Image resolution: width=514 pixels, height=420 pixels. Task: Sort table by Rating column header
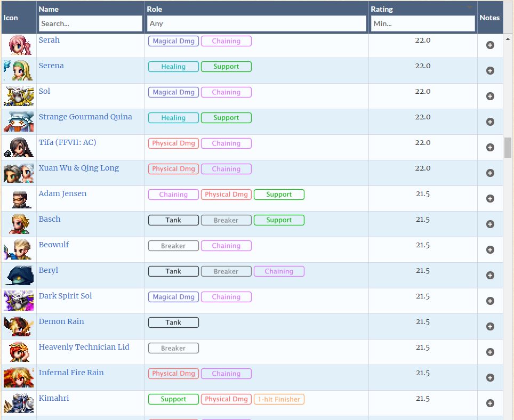pos(382,9)
